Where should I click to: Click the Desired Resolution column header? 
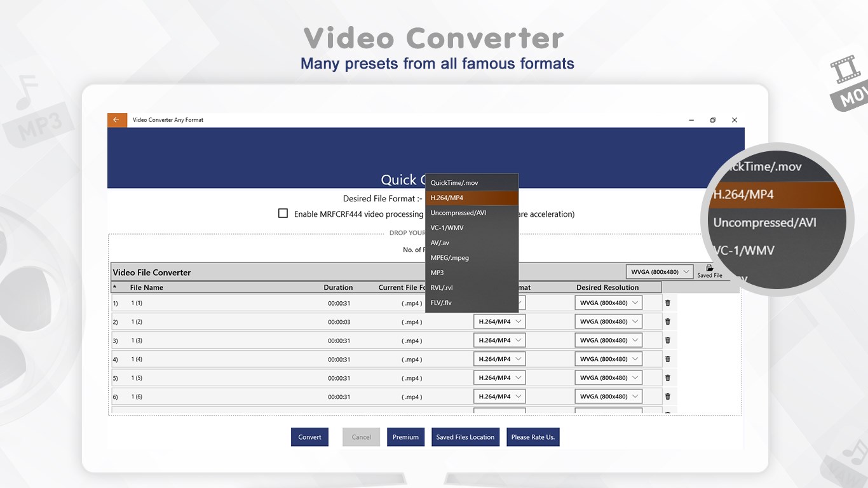pyautogui.click(x=607, y=287)
